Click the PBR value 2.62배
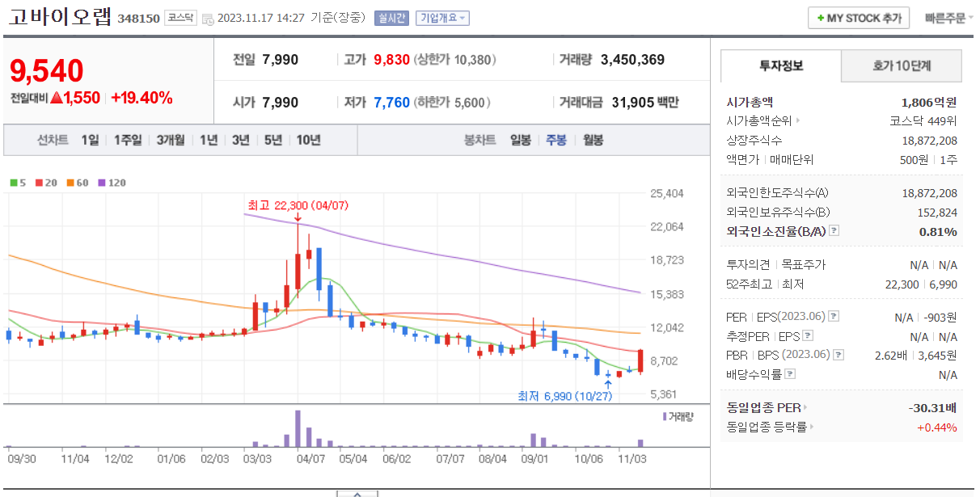This screenshot has height=497, width=980. (892, 356)
